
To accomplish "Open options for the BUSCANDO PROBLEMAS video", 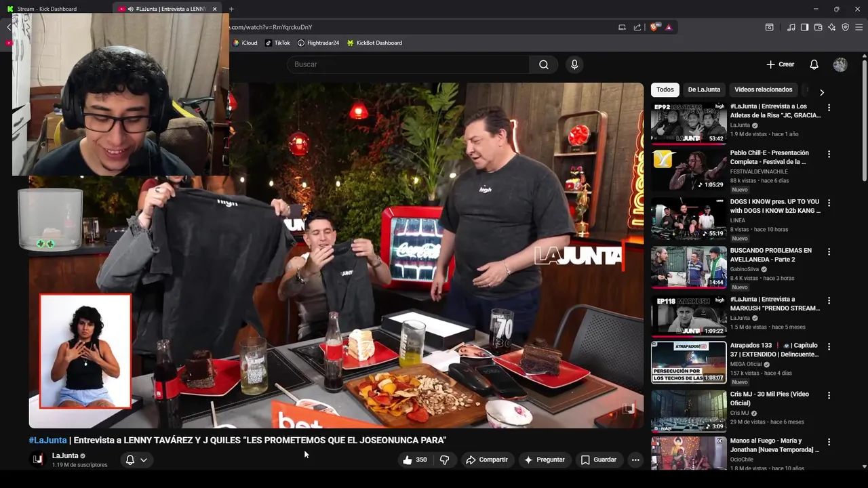I will pyautogui.click(x=829, y=251).
